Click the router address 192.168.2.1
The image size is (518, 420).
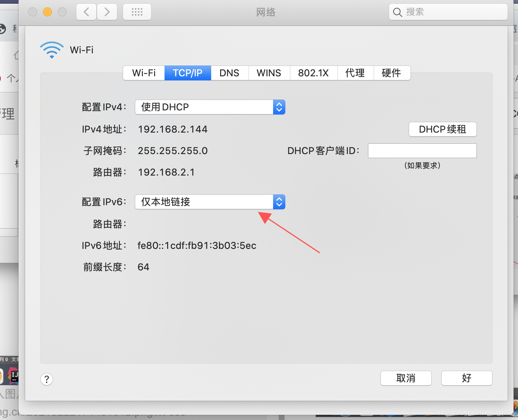click(x=166, y=172)
